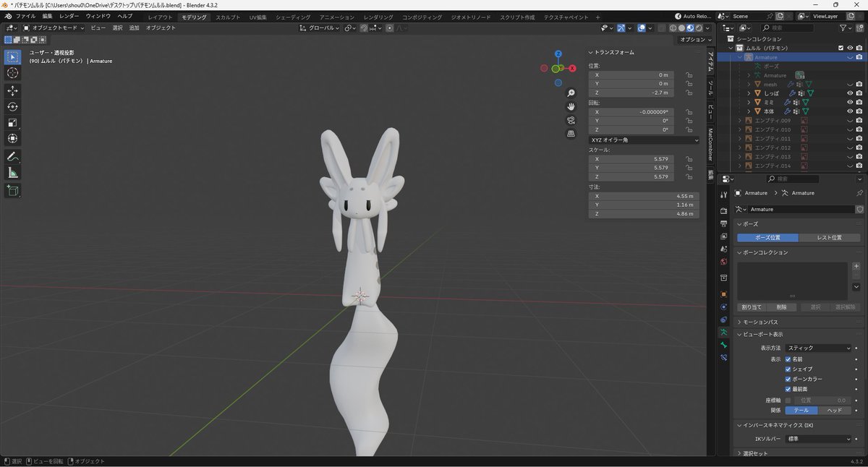The width and height of the screenshot is (868, 467).
Task: Expand エンプティ.009 in the outliner
Action: click(739, 121)
